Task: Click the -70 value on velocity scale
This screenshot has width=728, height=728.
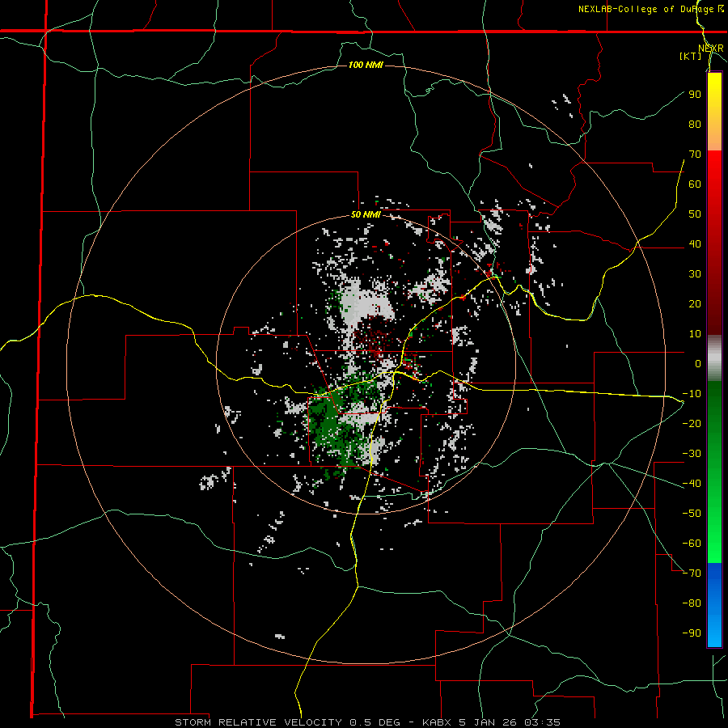Action: tap(692, 574)
